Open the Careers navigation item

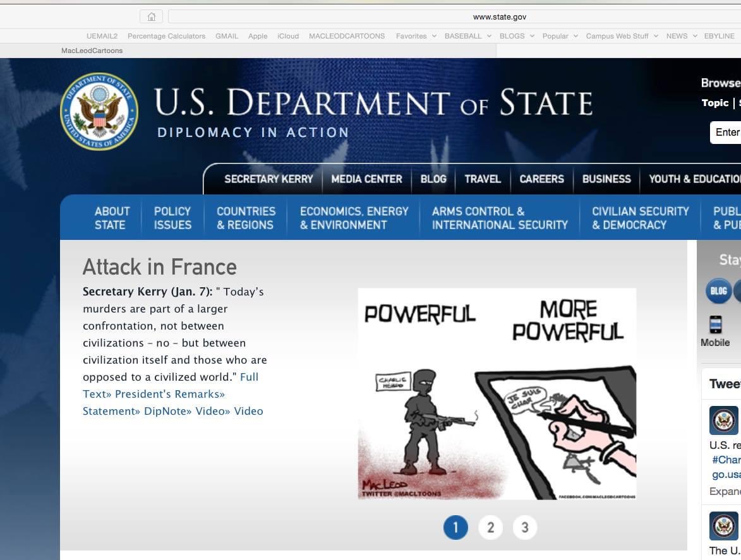pos(541,179)
